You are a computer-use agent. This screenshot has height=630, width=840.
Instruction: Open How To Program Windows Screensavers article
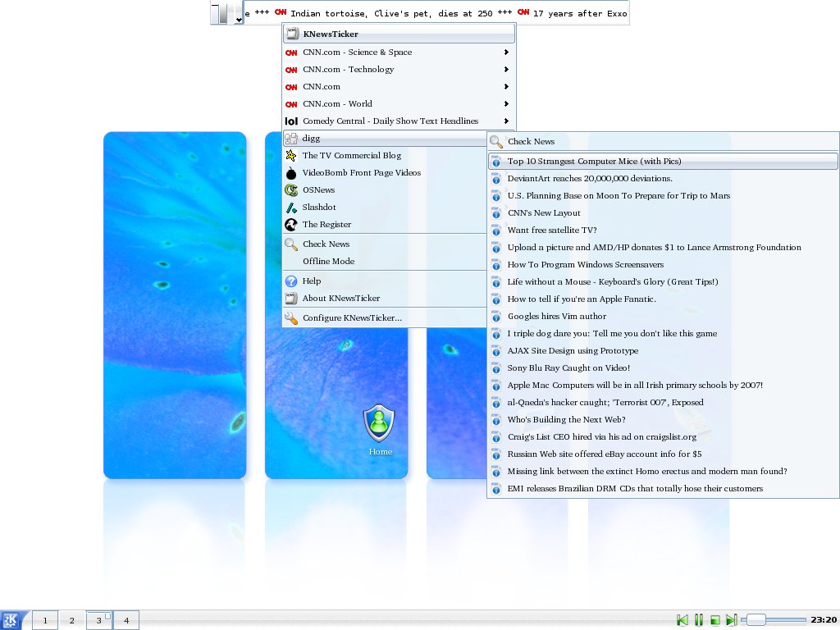click(x=663, y=264)
